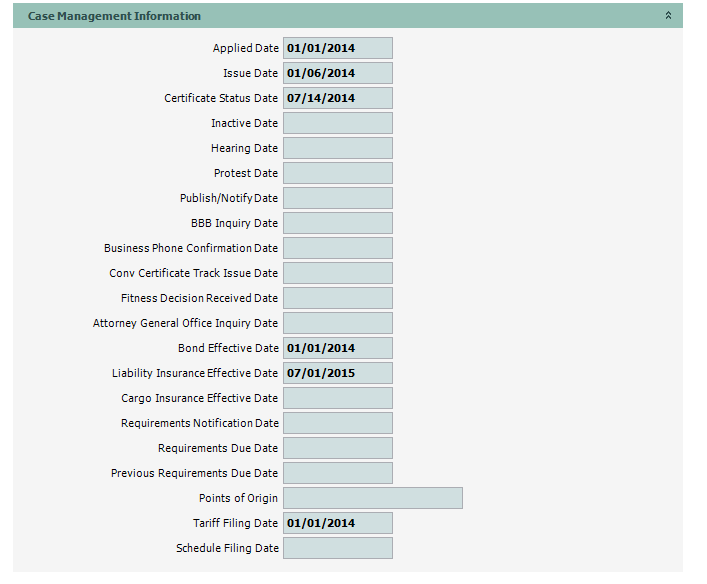Screen dimensions: 707x584
Task: Select Liability Insurance Effective Date field
Action: tap(337, 373)
